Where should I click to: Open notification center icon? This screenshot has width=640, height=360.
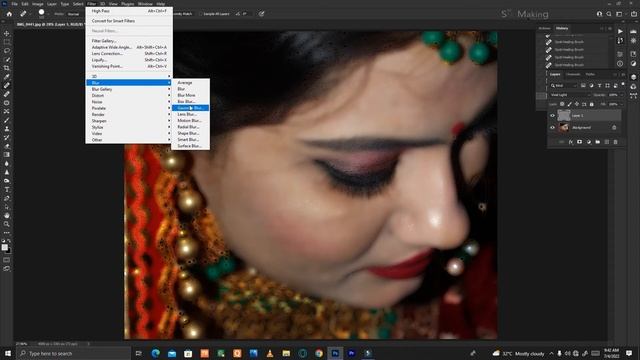click(x=629, y=353)
